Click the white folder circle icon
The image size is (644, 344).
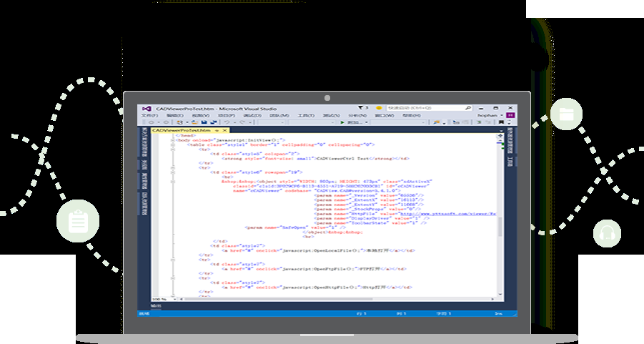[x=566, y=114]
